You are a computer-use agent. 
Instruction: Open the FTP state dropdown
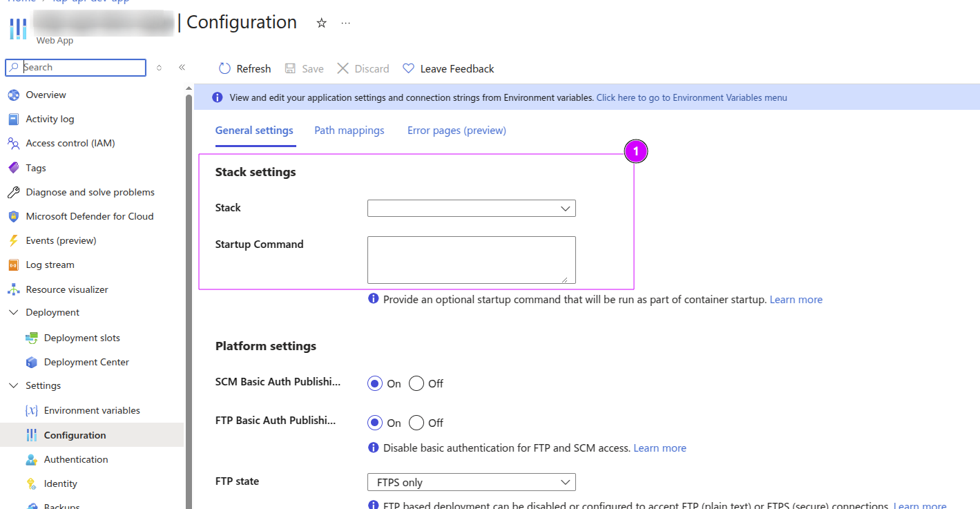point(471,482)
